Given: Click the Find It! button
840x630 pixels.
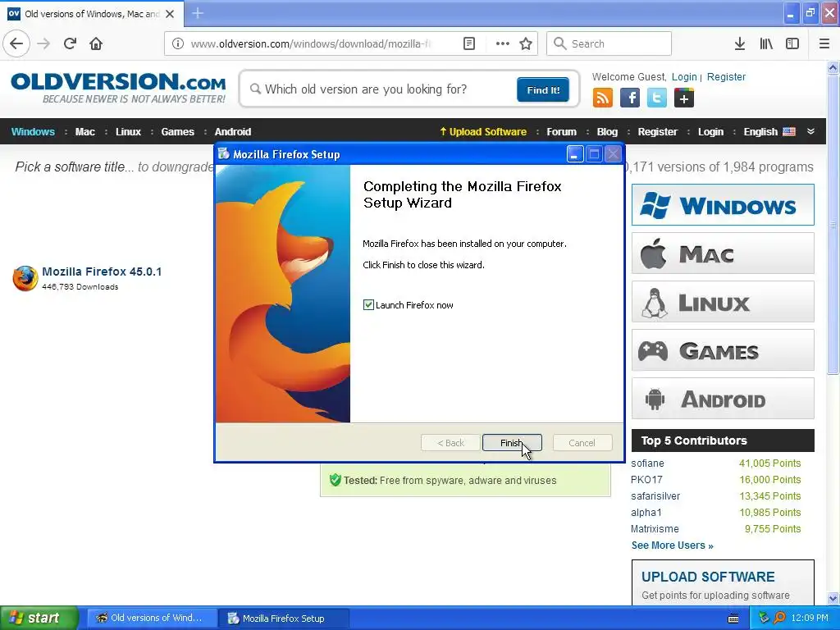Looking at the screenshot, I should coord(543,89).
